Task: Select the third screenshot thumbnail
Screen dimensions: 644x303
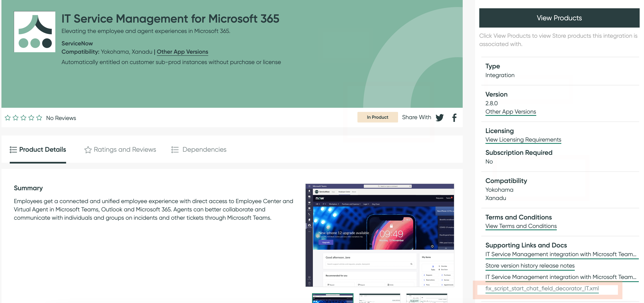Action: 427,298
